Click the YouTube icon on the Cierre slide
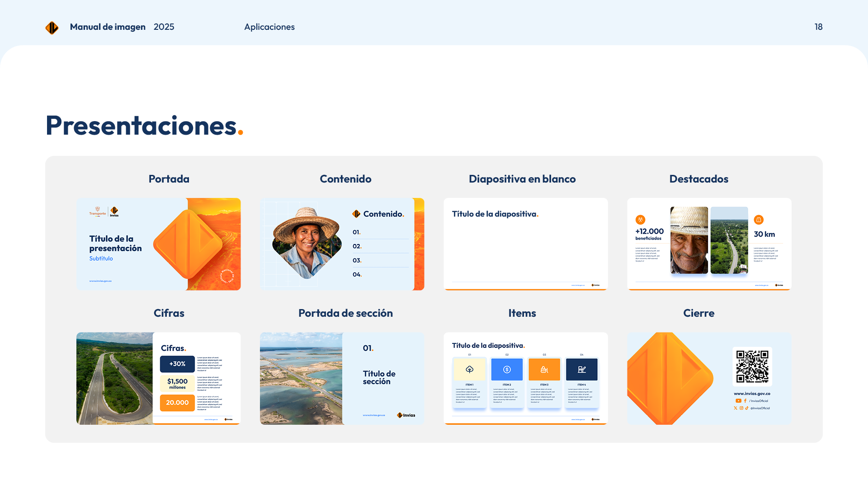This screenshot has height=488, width=868. (738, 401)
